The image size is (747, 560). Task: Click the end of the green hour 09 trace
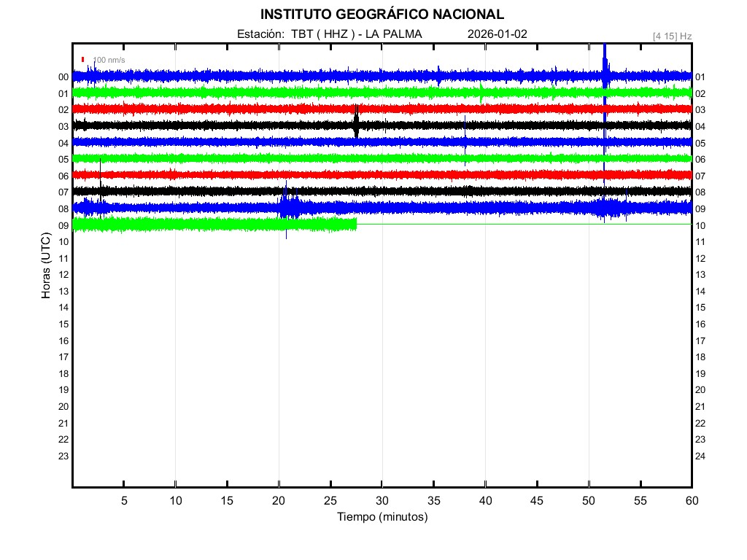click(x=355, y=224)
